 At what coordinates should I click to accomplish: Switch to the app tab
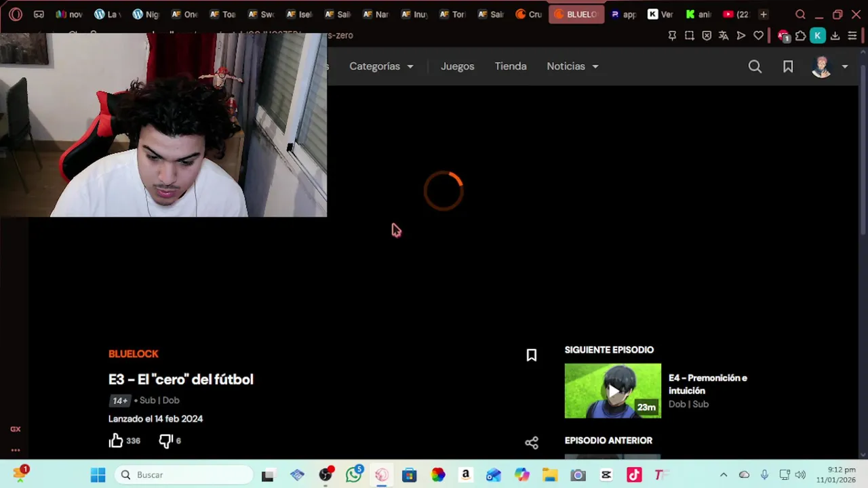pos(623,14)
